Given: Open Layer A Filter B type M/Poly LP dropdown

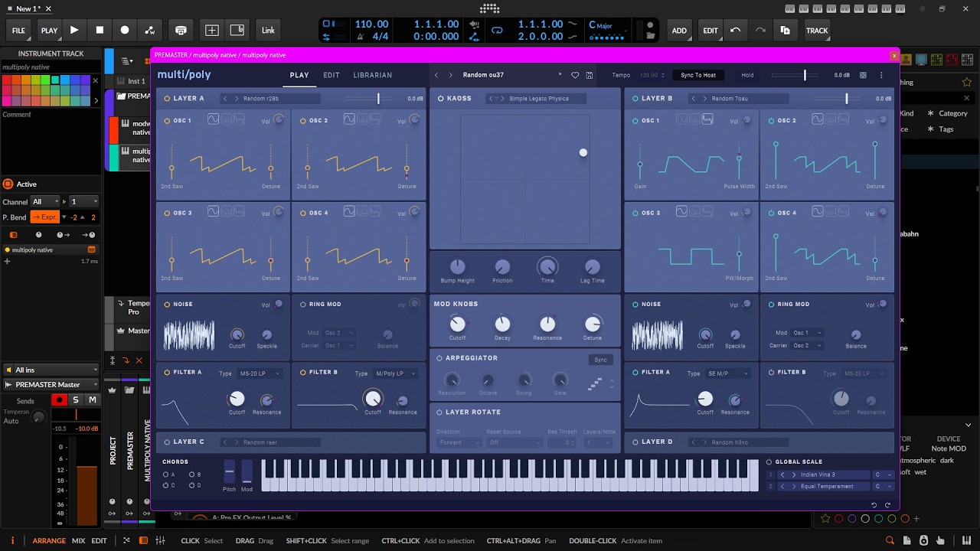Looking at the screenshot, I should click(x=396, y=373).
